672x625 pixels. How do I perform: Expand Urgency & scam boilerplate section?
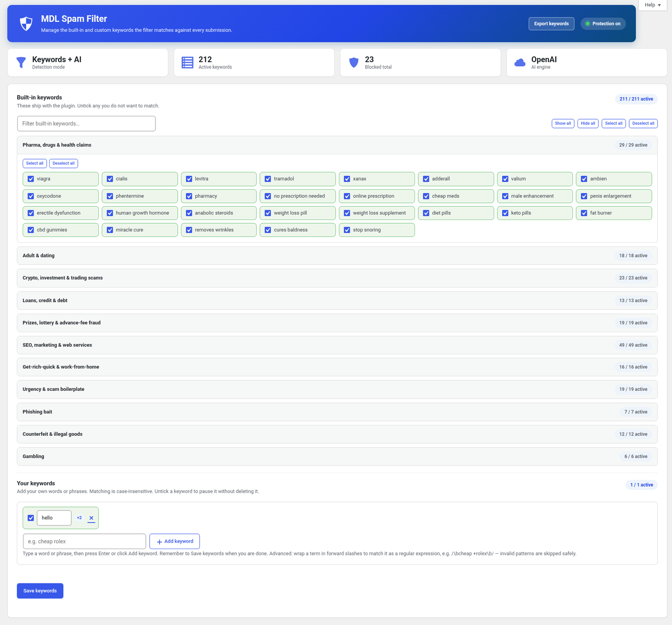[337, 389]
